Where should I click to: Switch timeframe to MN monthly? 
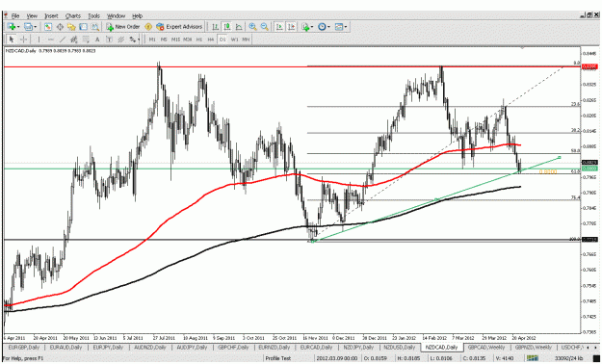tap(247, 39)
